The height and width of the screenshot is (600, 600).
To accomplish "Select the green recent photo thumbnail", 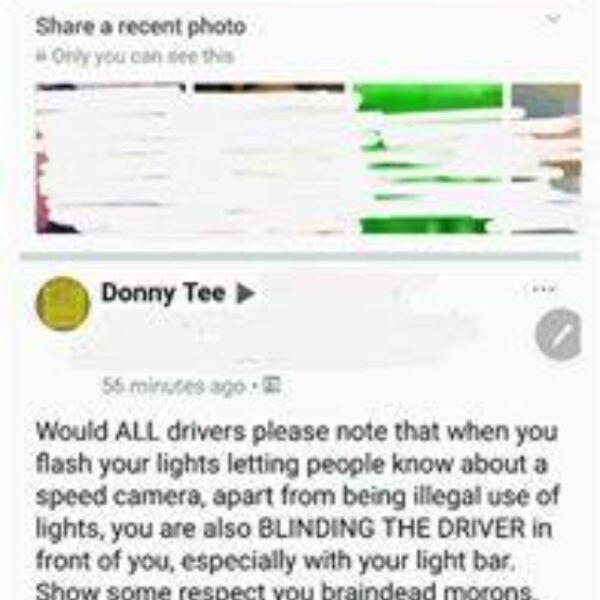I will 429,158.
